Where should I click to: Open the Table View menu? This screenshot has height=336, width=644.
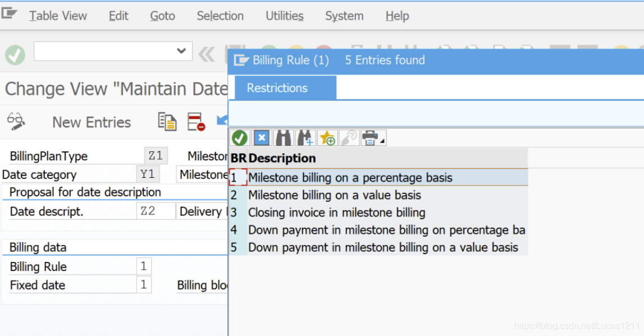click(x=58, y=16)
